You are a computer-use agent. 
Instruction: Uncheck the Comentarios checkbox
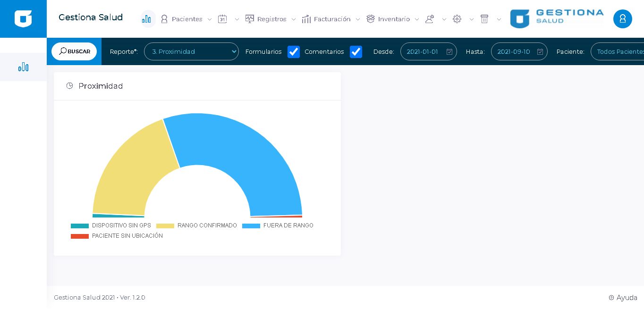pos(356,52)
